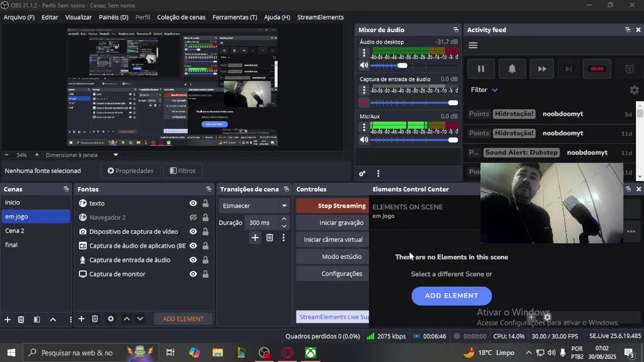The image size is (644, 362).
Task: Open the scene filters icon
Action: tap(37, 319)
